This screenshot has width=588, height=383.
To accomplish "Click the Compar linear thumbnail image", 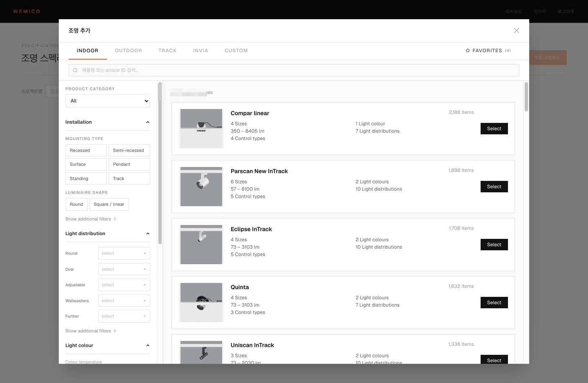I will click(x=201, y=129).
